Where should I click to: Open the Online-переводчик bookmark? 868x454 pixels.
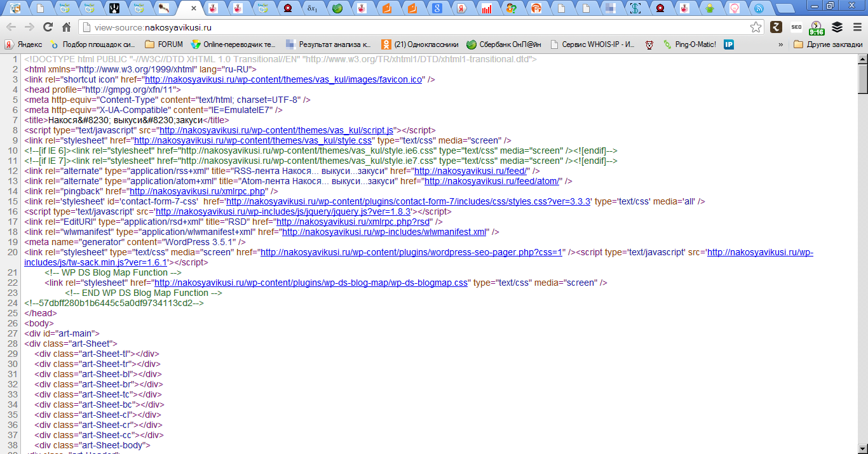click(234, 44)
